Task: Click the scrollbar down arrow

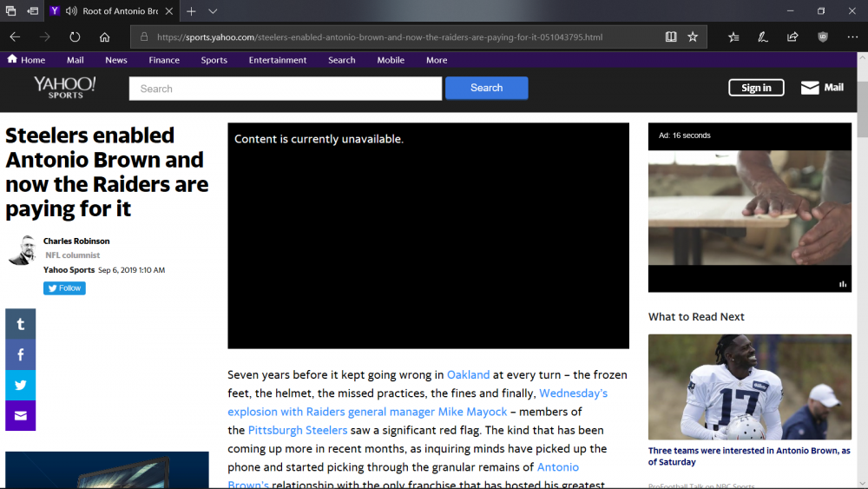Action: 863,484
